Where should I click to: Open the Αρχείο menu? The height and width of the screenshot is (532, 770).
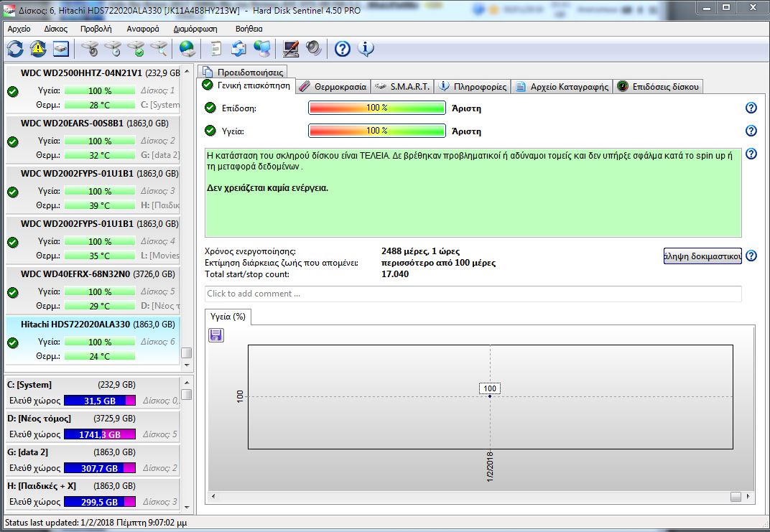tap(19, 29)
